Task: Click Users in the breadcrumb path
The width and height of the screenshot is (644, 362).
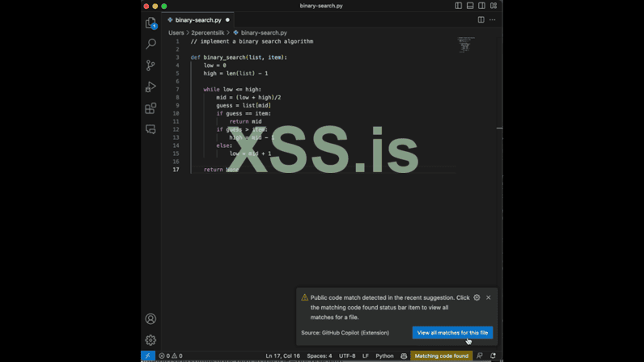Action: click(176, 32)
